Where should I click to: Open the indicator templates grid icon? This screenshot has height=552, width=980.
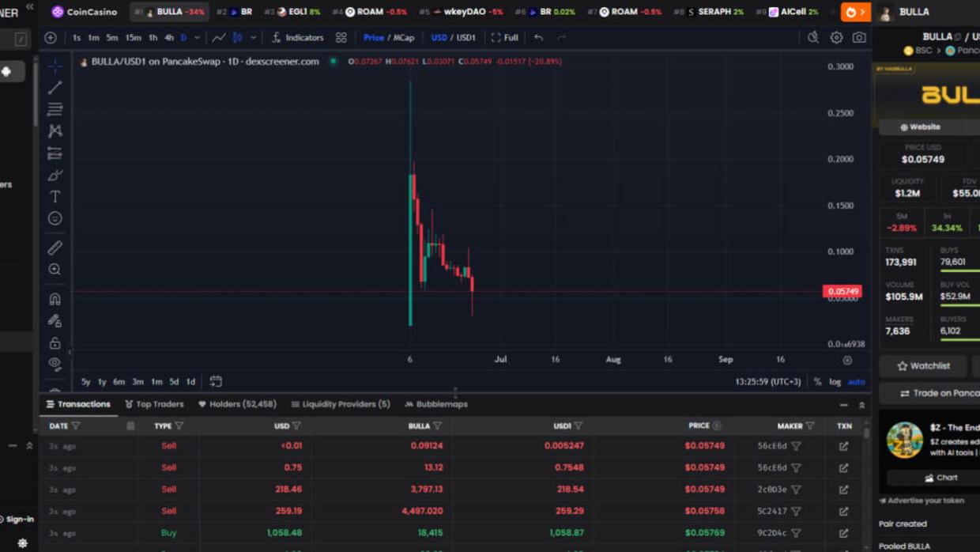coord(341,37)
